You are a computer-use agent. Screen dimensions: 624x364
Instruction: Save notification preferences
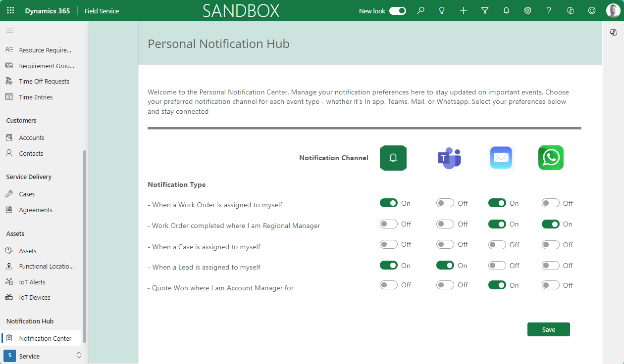[x=549, y=329]
